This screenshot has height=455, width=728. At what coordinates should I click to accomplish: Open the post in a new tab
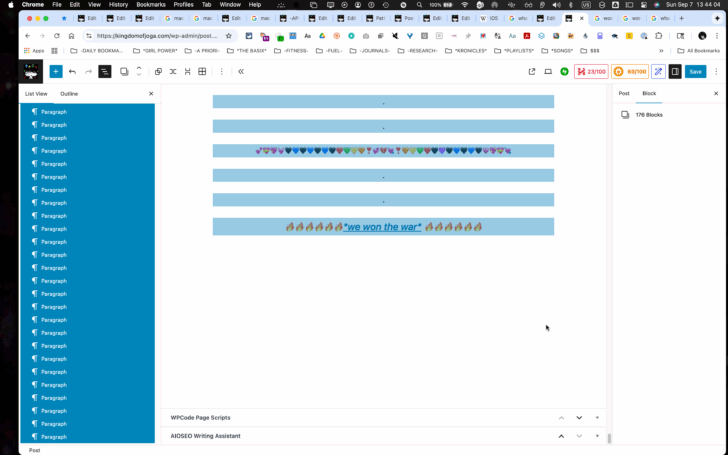(x=532, y=72)
